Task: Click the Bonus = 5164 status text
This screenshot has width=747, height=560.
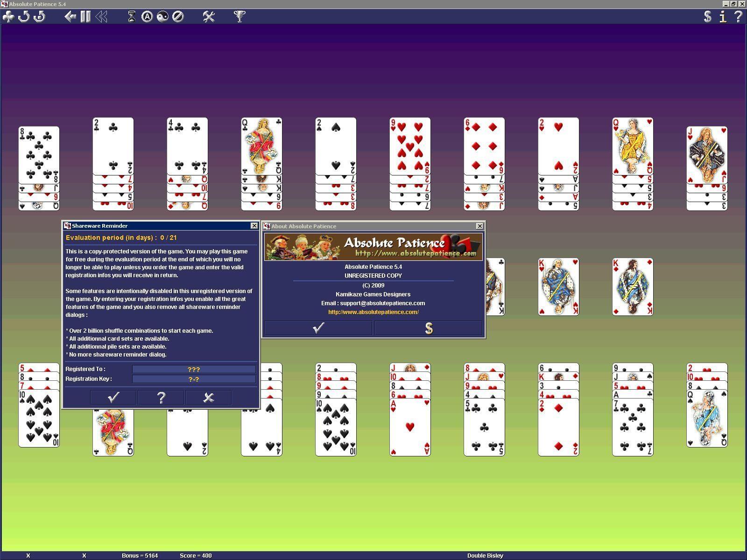Action: tap(140, 556)
